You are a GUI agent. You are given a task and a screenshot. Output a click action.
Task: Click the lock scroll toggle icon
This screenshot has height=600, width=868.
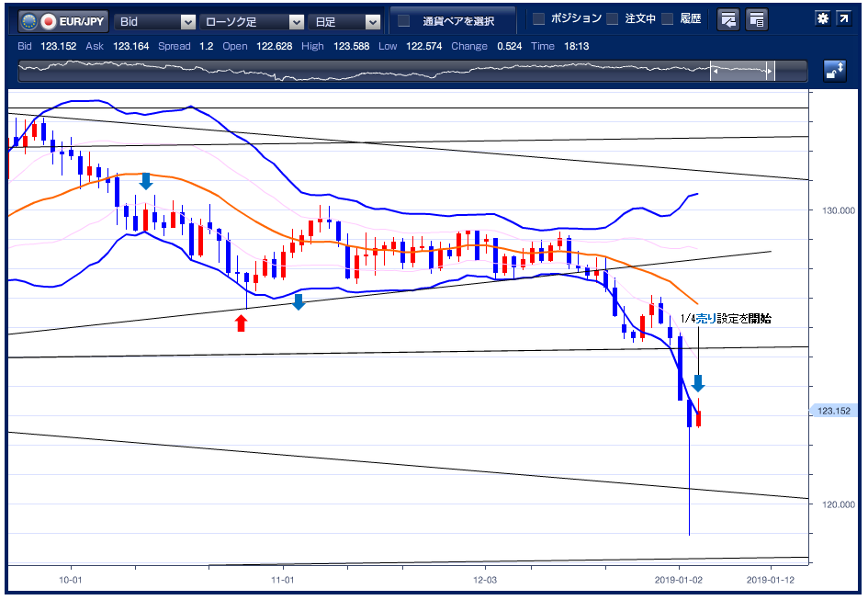(x=835, y=71)
